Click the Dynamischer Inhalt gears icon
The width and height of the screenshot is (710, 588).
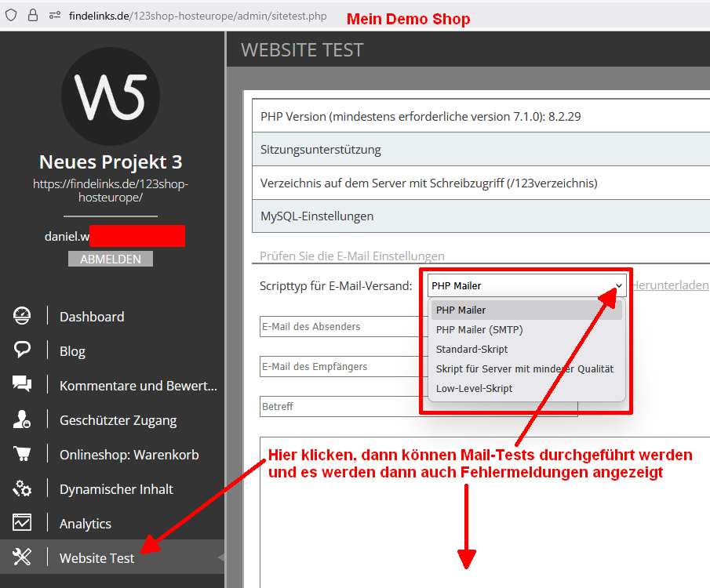[22, 489]
